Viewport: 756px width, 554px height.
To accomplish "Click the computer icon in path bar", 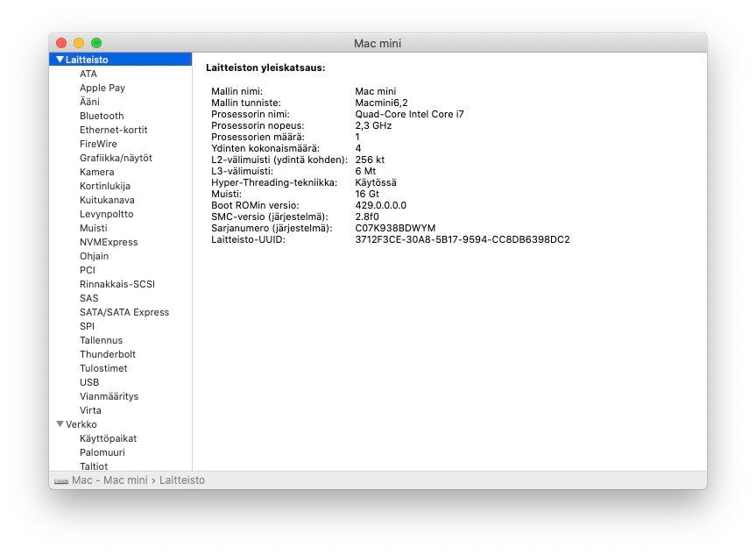I will pyautogui.click(x=61, y=480).
